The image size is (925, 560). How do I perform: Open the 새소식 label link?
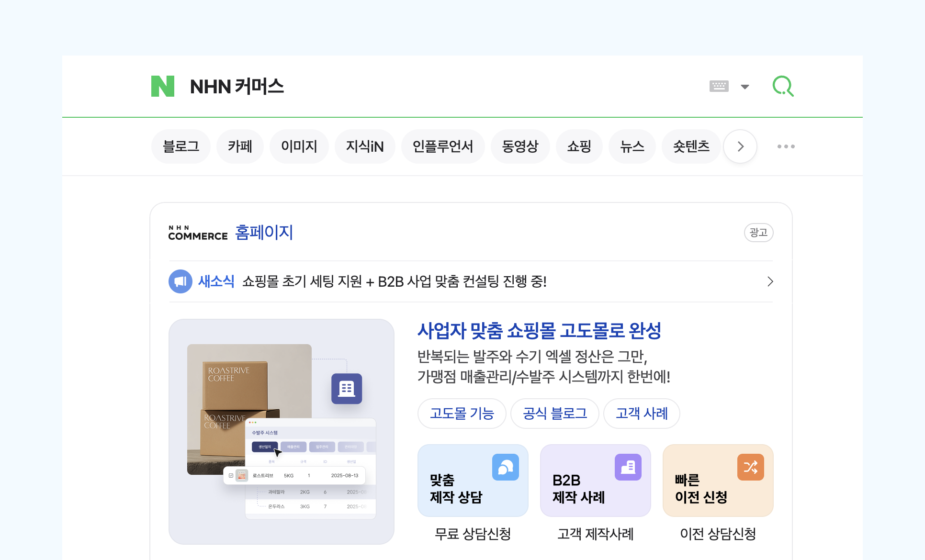216,281
